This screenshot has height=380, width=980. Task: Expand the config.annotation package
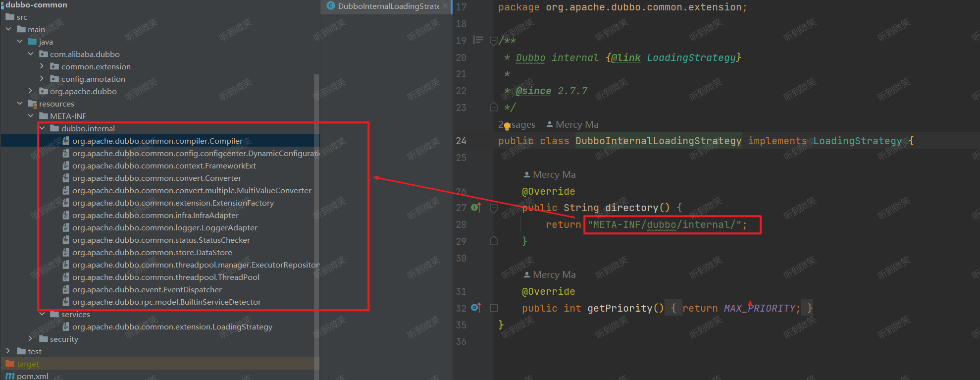[x=42, y=79]
